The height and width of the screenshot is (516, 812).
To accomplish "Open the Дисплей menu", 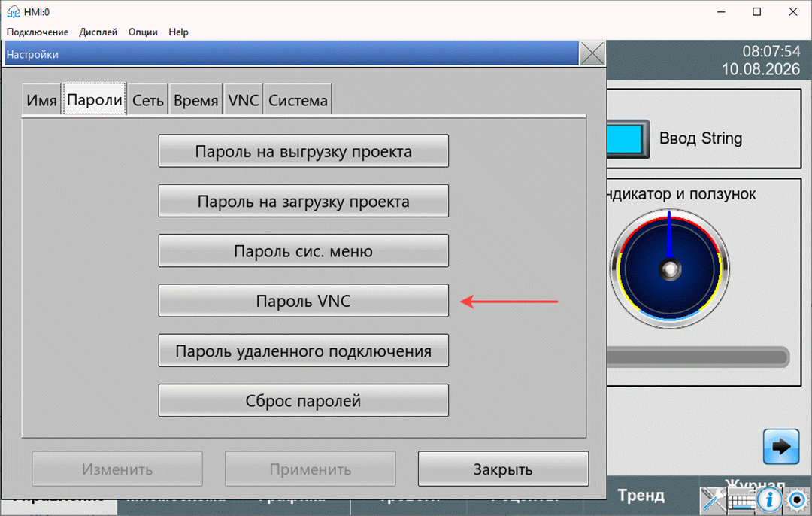I will 98,32.
